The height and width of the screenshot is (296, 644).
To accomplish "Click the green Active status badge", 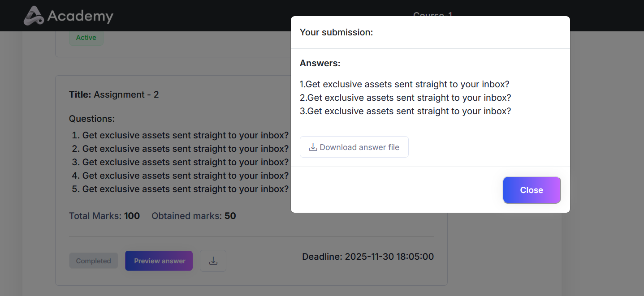I will [x=86, y=38].
